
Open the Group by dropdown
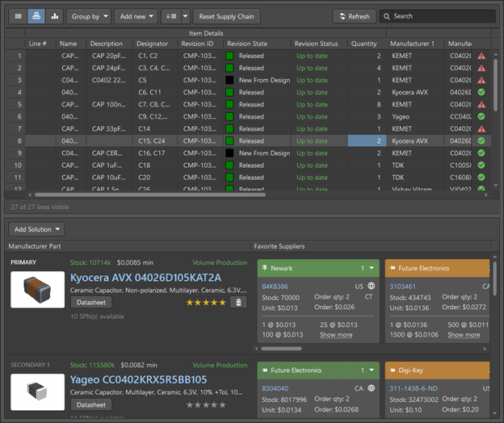click(x=89, y=16)
